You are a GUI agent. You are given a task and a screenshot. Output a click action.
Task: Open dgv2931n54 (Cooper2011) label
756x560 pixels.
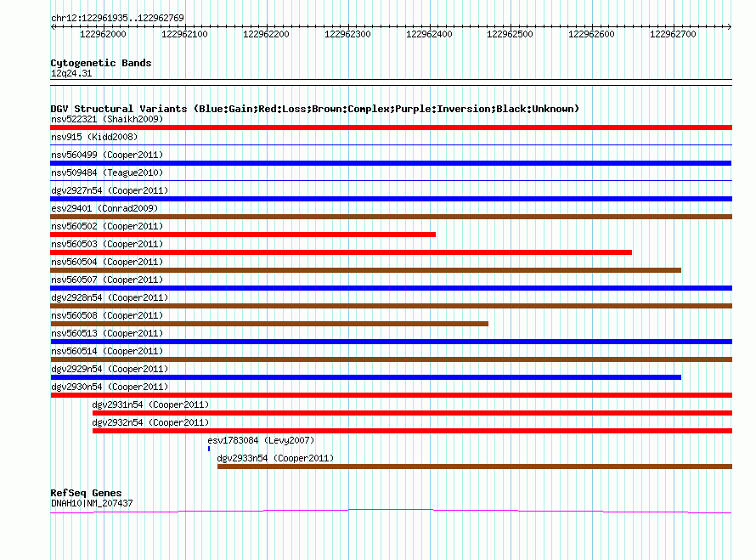(150, 404)
